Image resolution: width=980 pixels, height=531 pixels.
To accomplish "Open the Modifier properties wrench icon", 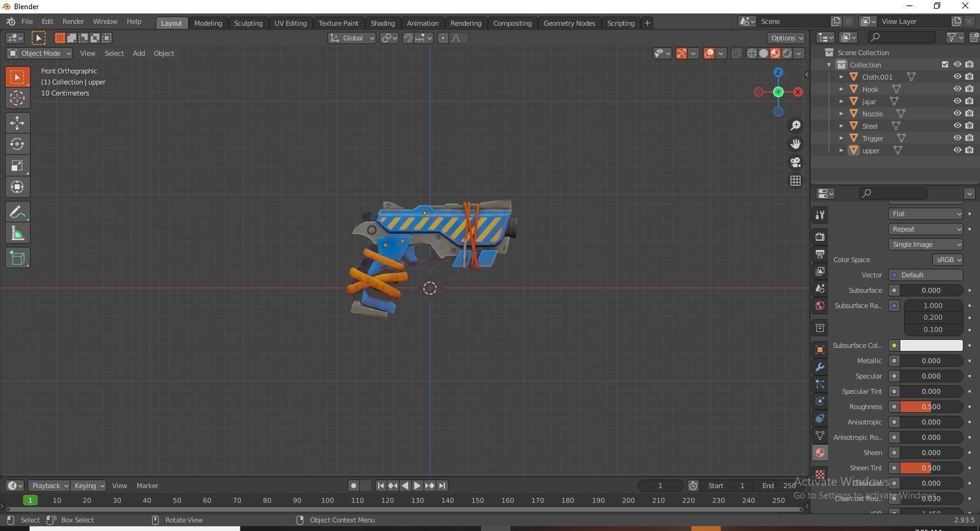I will (820, 367).
